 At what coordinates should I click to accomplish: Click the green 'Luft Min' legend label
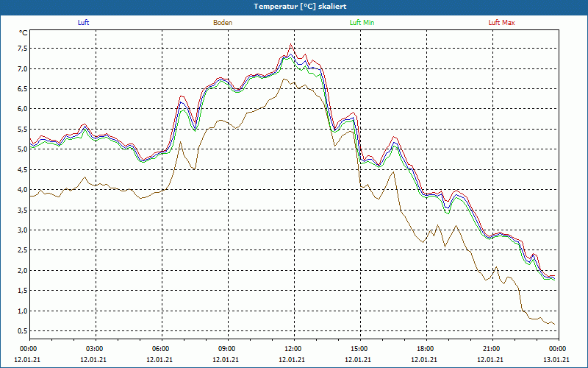pos(362,23)
